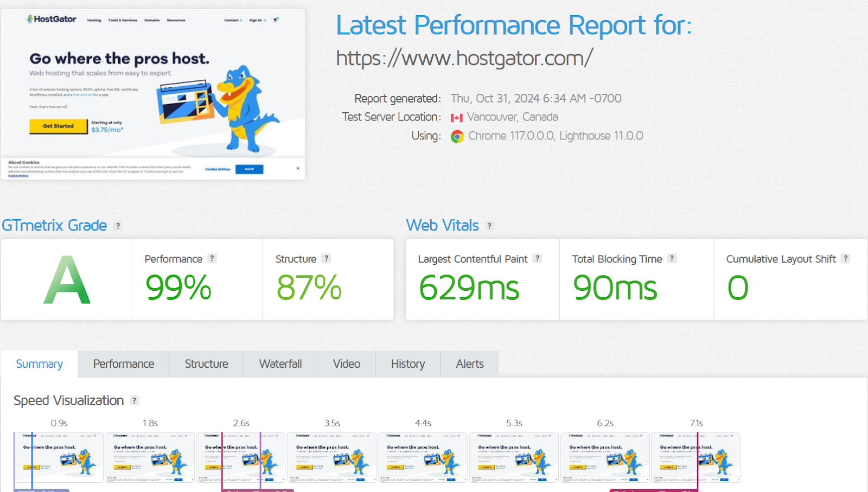Click the Web Vitals heading

(443, 226)
